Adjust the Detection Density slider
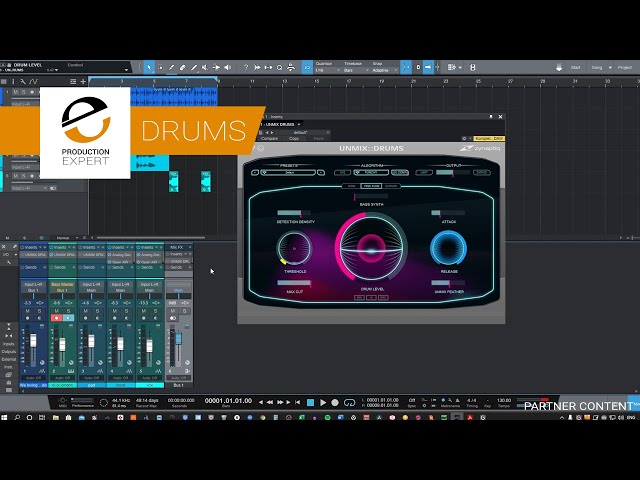The height and width of the screenshot is (480, 640). point(294,213)
